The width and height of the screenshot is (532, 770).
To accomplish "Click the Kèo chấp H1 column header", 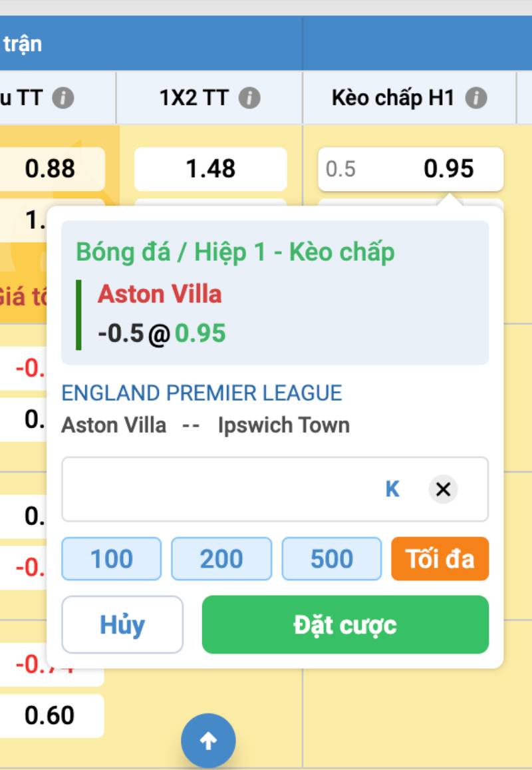I will click(x=392, y=98).
